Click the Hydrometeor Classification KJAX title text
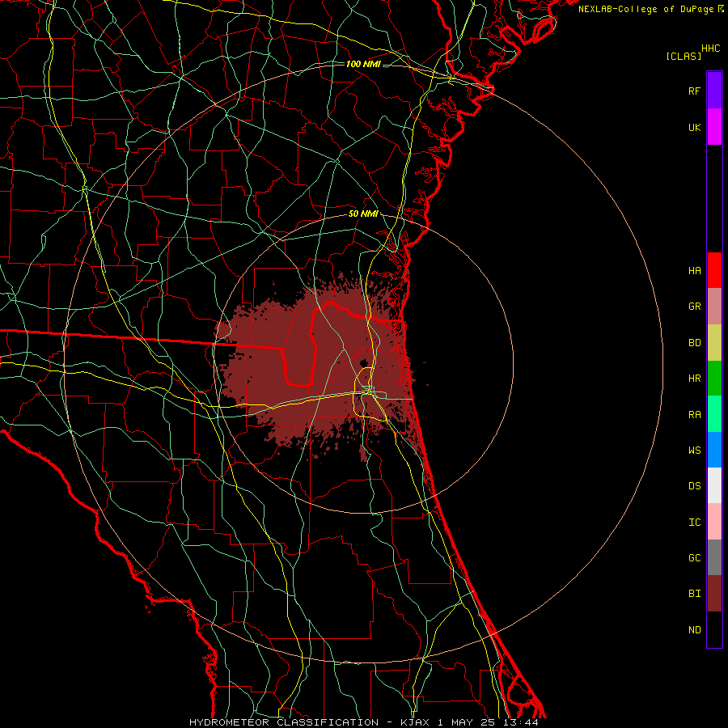This screenshot has height=728, width=728. click(x=364, y=722)
